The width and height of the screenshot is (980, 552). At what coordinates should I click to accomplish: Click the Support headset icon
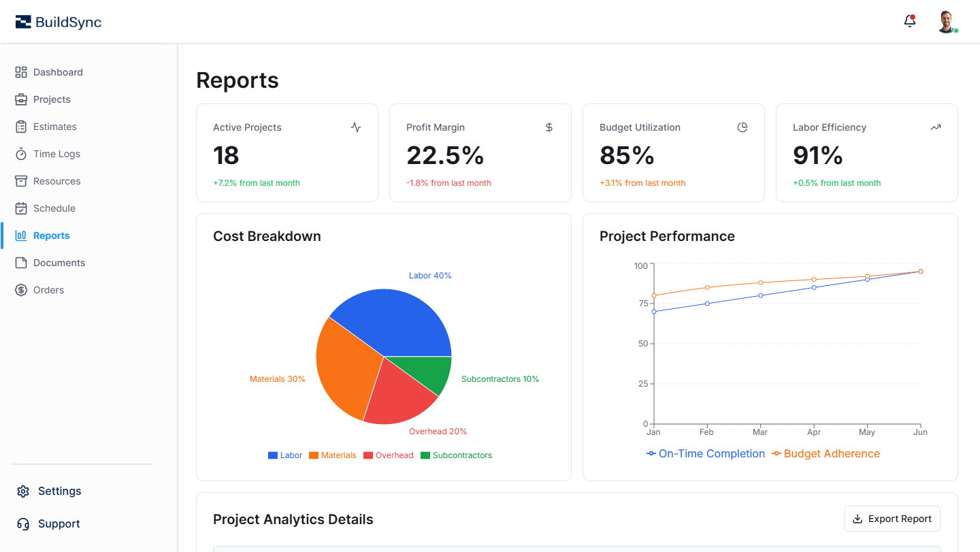[x=22, y=523]
